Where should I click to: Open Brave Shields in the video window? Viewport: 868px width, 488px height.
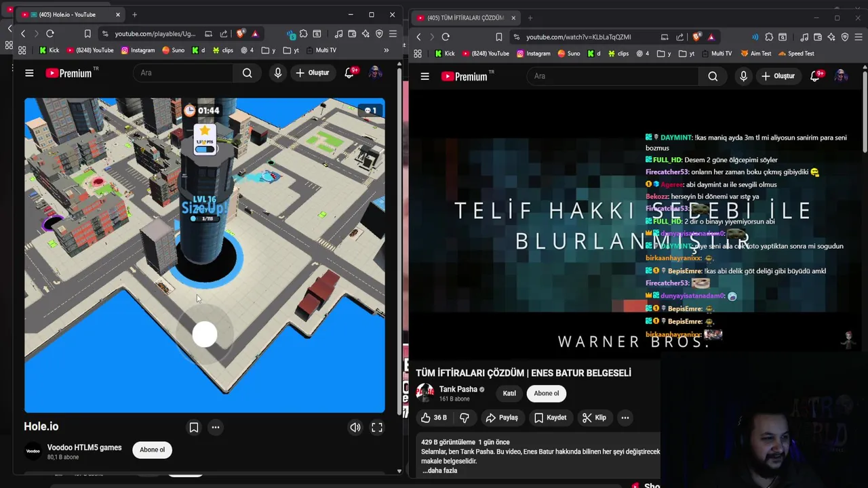coord(697,37)
